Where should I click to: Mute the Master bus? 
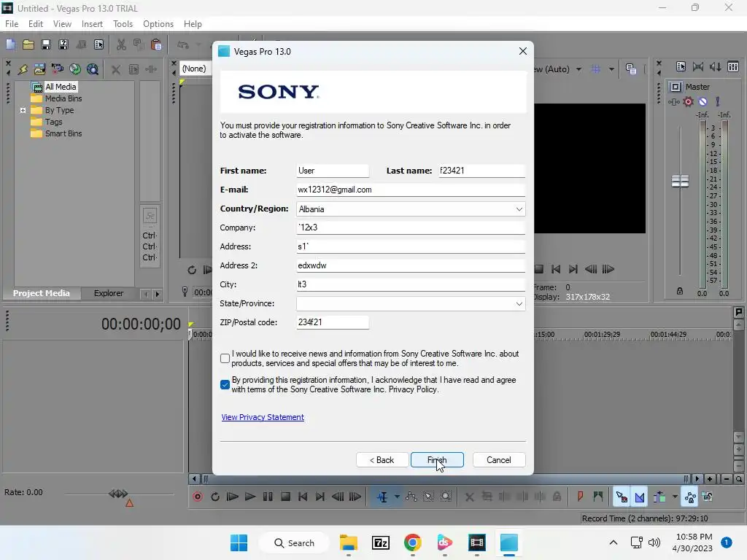pyautogui.click(x=703, y=101)
